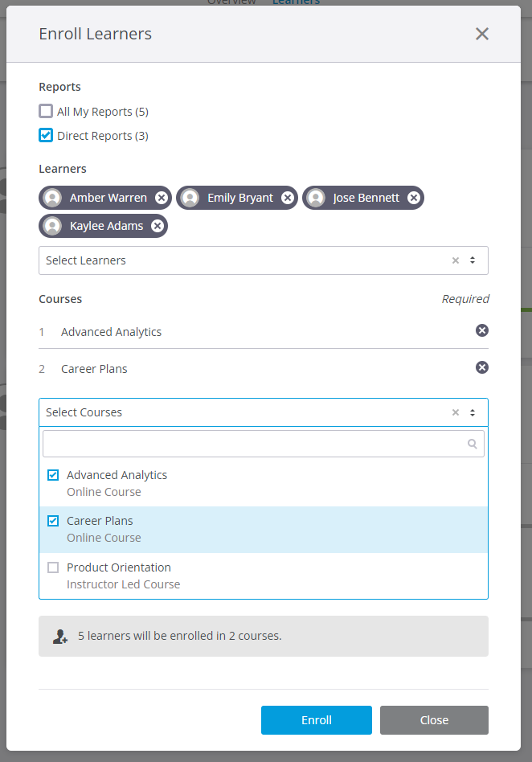The width and height of the screenshot is (532, 762).
Task: Select 'Advanced Analytics' row in selected courses
Action: [264, 331]
